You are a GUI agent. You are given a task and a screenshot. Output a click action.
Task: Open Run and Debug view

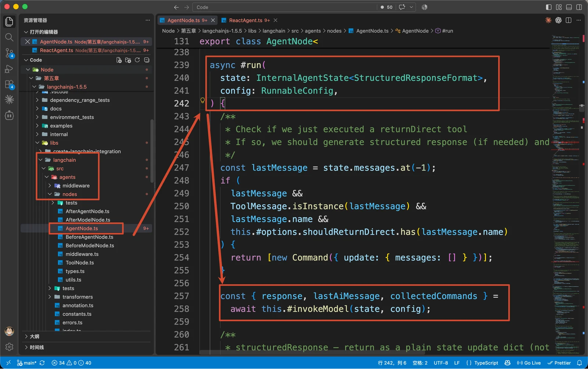coord(9,69)
